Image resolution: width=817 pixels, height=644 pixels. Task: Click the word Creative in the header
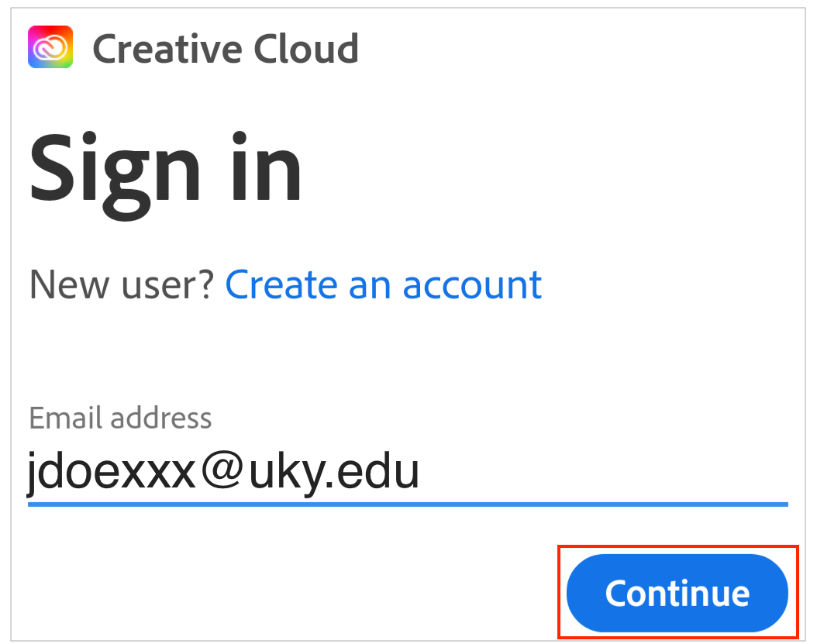[167, 49]
